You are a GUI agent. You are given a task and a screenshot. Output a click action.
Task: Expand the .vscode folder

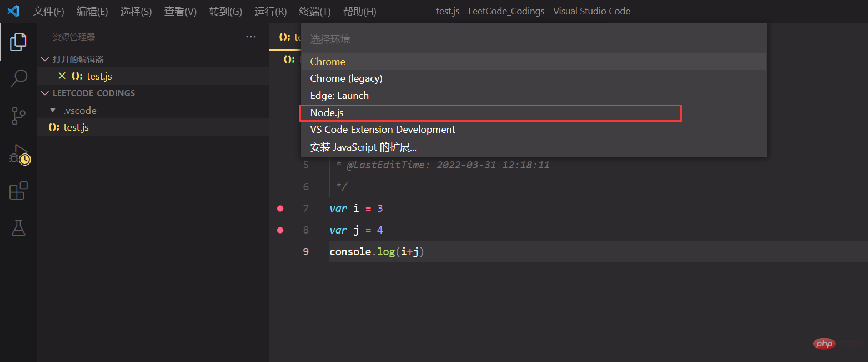(x=79, y=111)
